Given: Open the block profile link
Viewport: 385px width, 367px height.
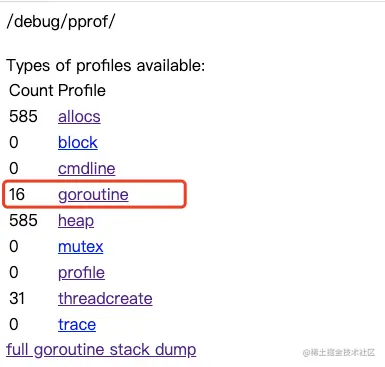Looking at the screenshot, I should [78, 143].
